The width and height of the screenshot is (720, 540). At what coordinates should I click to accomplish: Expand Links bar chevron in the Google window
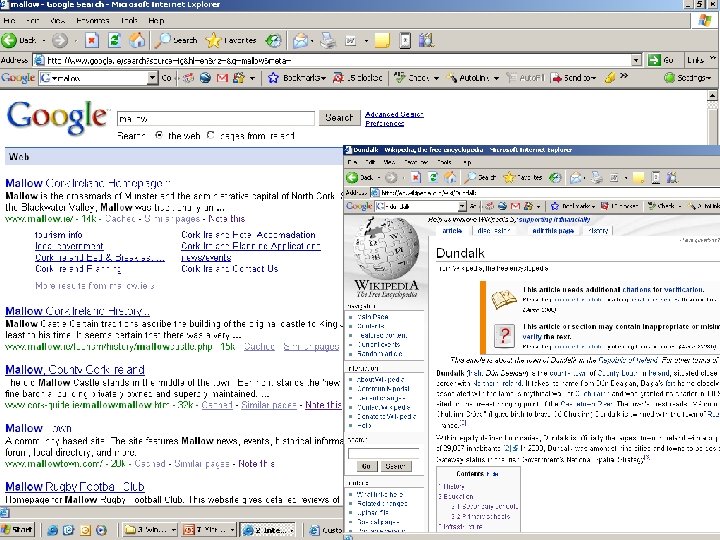[713, 58]
